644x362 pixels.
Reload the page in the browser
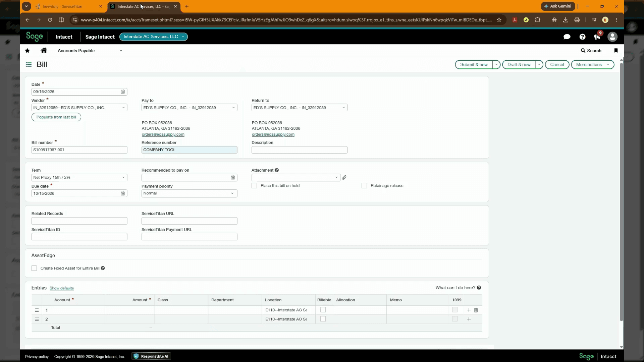click(x=50, y=20)
